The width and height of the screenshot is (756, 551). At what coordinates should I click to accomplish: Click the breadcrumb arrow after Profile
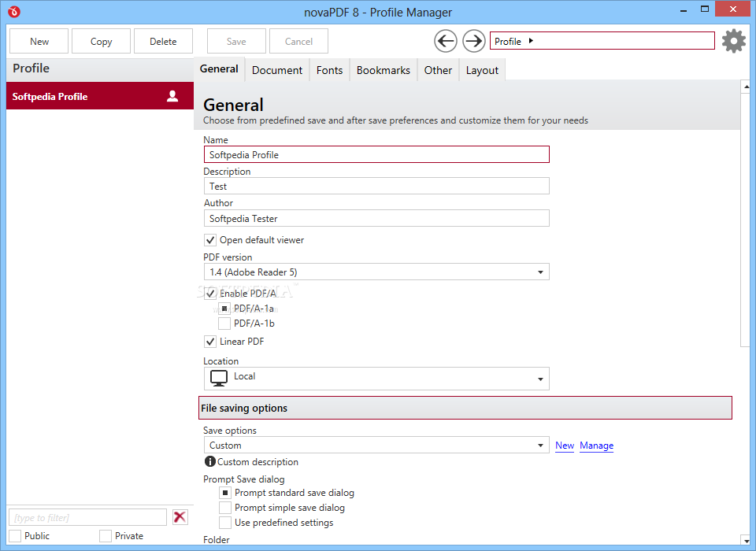point(531,41)
